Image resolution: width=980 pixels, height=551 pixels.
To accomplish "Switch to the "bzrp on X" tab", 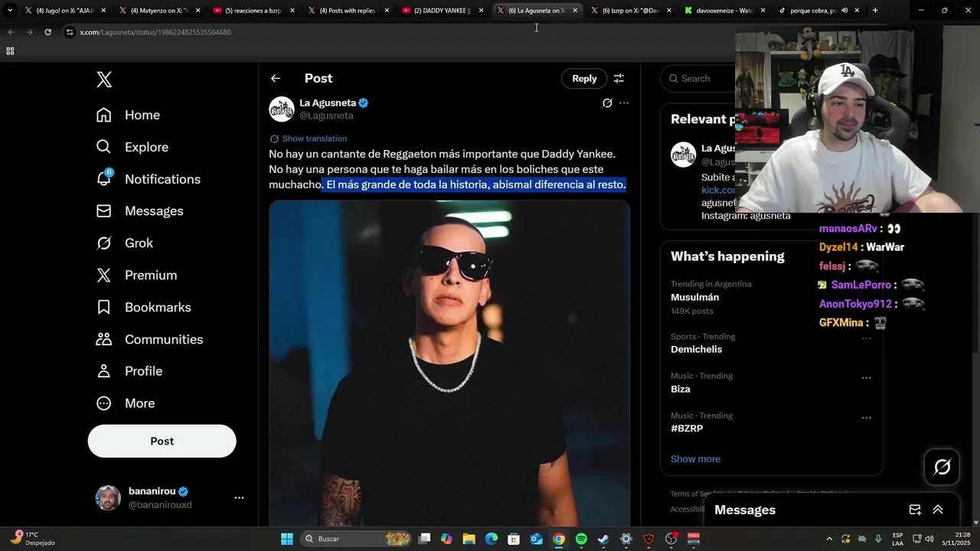I will tap(630, 11).
